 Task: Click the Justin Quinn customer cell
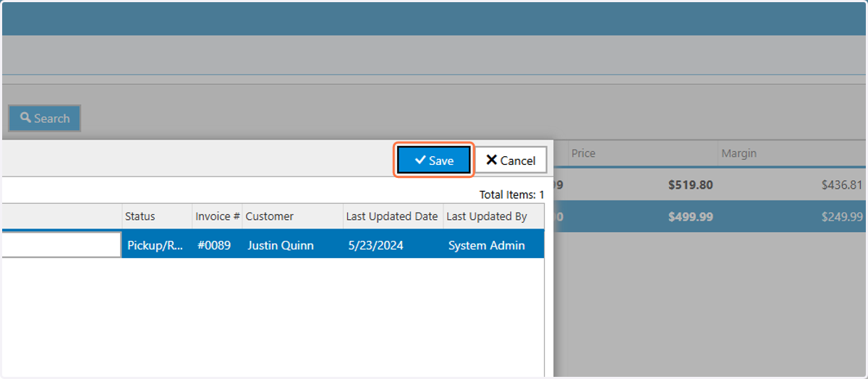tap(292, 245)
